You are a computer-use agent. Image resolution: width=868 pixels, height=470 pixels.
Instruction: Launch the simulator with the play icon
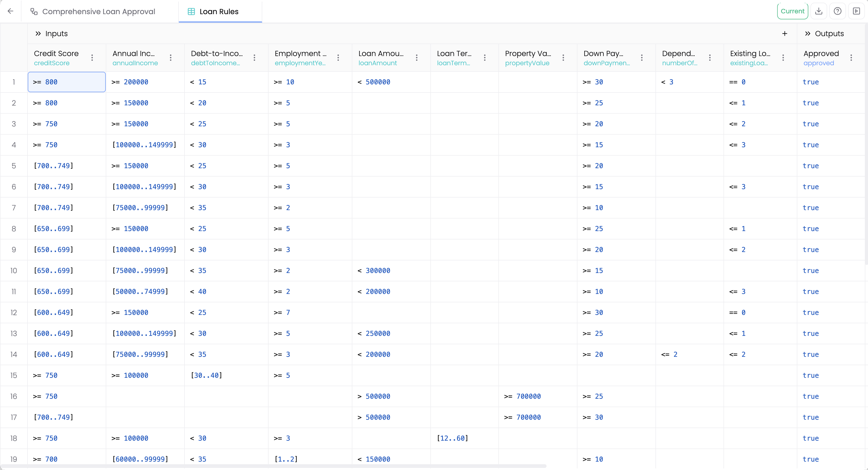point(857,11)
